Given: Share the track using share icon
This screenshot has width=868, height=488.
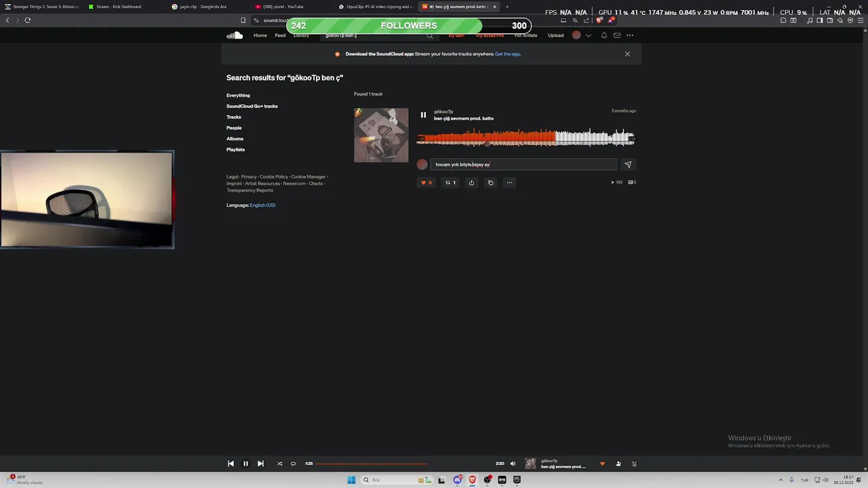Looking at the screenshot, I should (471, 182).
